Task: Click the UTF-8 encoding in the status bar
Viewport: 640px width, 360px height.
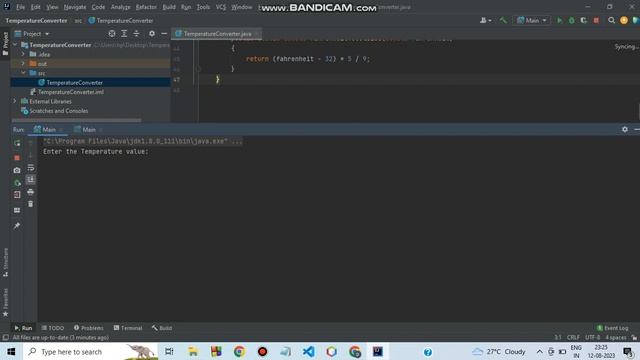Action: pos(592,338)
